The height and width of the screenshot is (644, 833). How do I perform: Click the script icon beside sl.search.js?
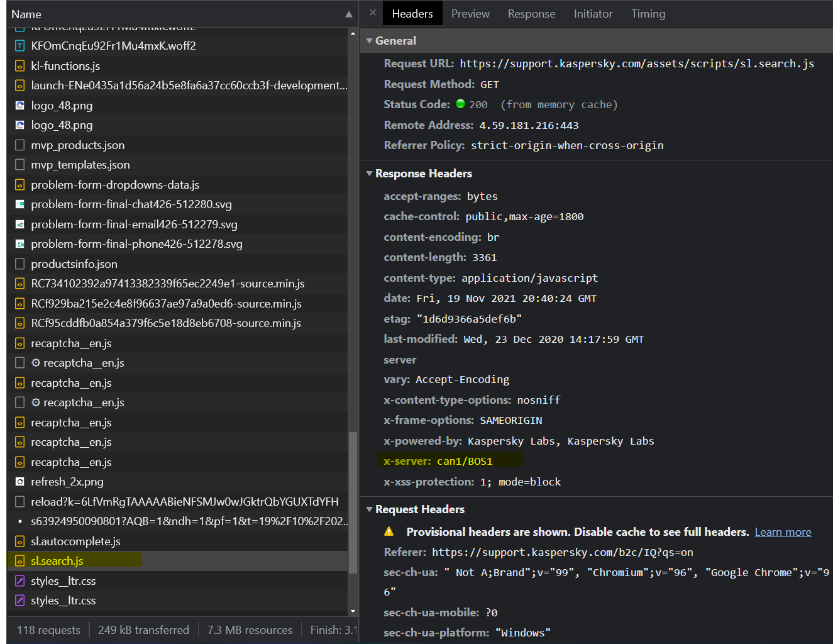point(19,561)
